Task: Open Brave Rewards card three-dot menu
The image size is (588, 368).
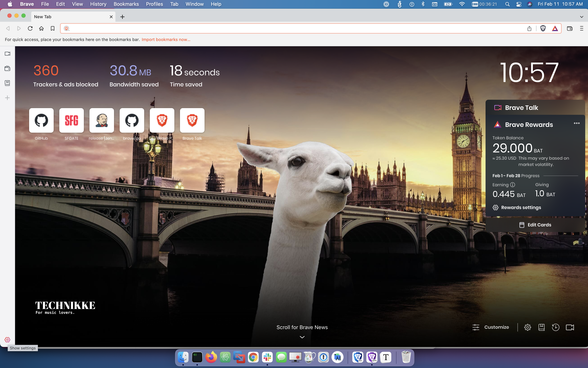Action: [x=577, y=123]
